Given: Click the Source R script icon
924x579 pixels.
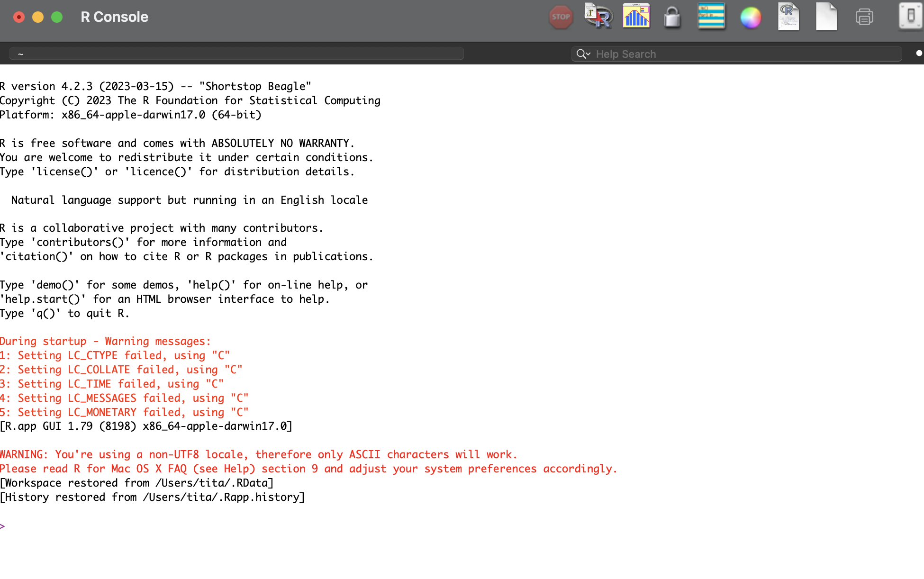Looking at the screenshot, I should (598, 17).
